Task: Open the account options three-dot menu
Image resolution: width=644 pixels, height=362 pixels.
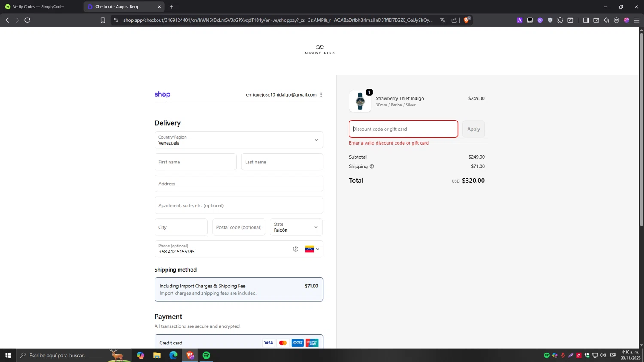Action: coord(321,95)
